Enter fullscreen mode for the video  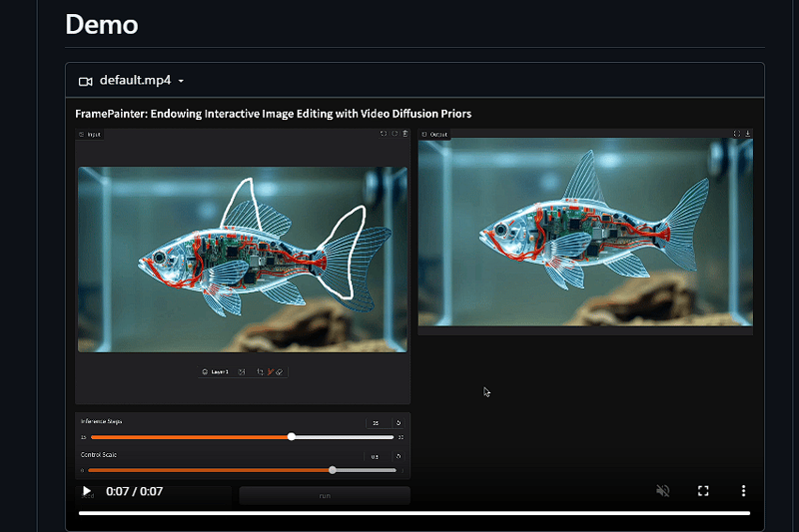click(703, 491)
